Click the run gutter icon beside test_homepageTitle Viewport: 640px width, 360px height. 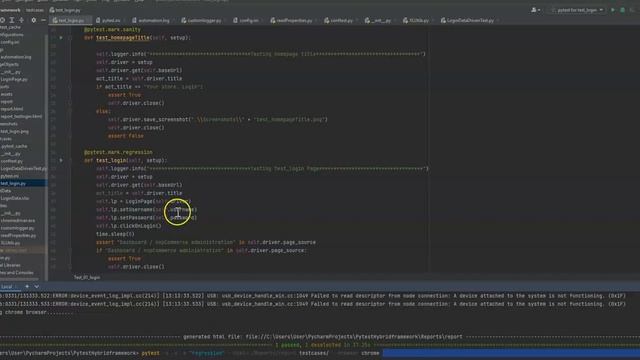[x=61, y=38]
